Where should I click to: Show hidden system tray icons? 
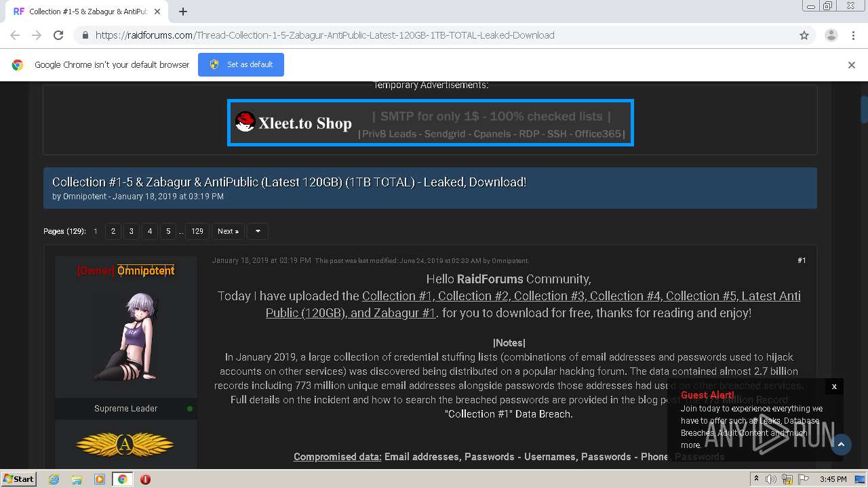click(x=756, y=479)
